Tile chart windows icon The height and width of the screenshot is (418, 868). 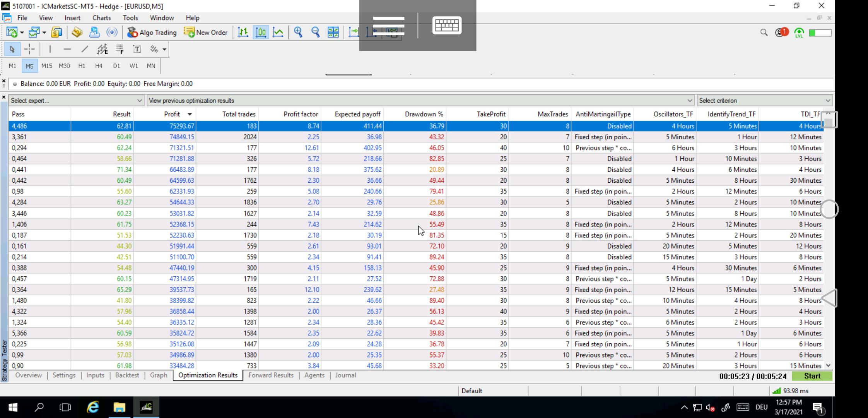click(x=333, y=33)
